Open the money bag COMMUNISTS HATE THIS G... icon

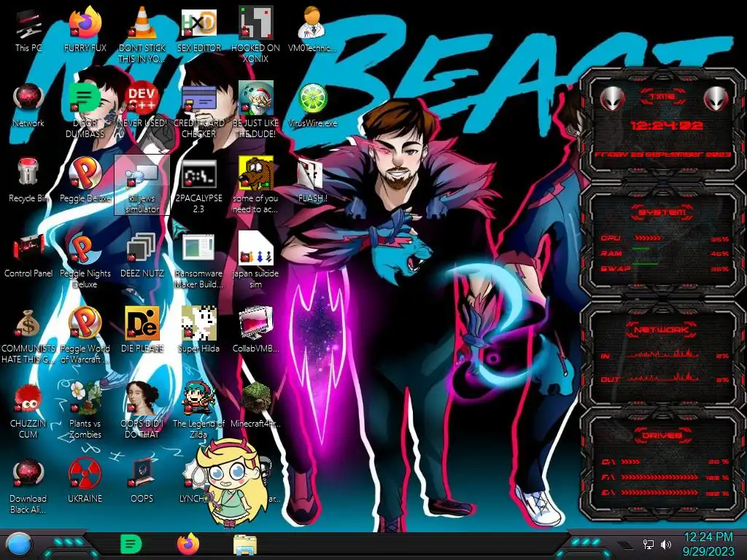[x=28, y=335]
